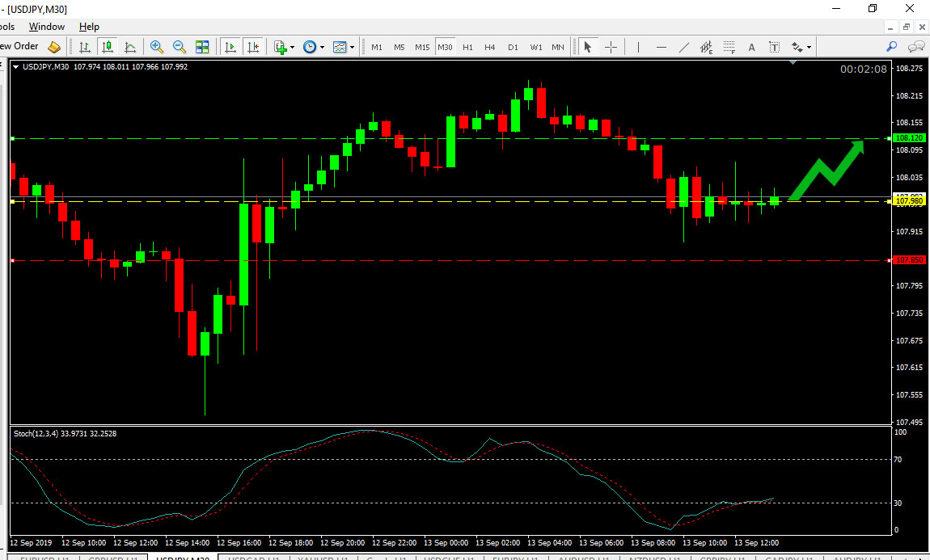
Task: Pick the vertical line drawing tool
Action: point(638,47)
